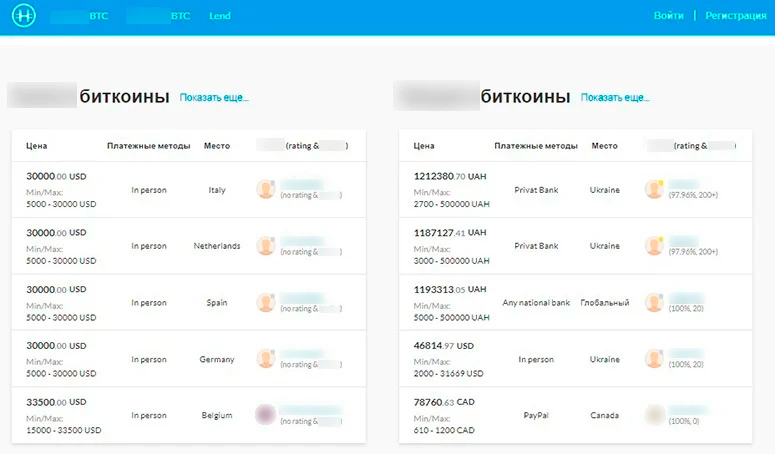Viewport: 775px width, 454px height.
Task: Click the round H logo icon
Action: tap(20, 16)
